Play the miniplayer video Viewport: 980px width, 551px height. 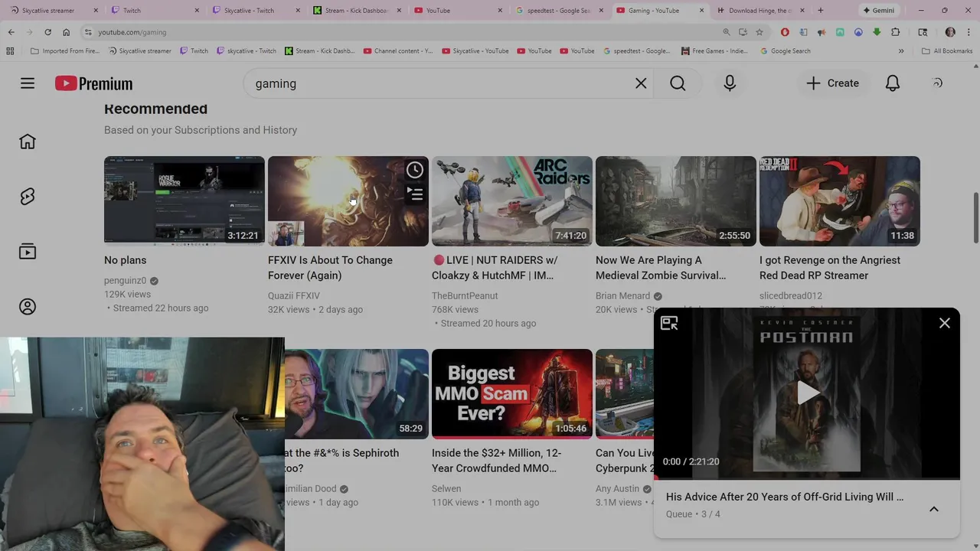coord(807,393)
